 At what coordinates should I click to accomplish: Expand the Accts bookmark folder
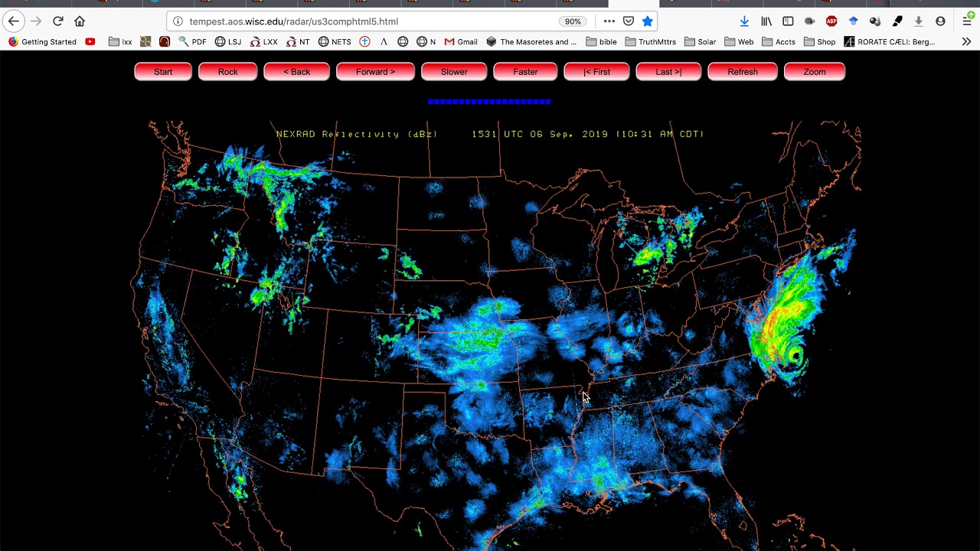point(779,42)
